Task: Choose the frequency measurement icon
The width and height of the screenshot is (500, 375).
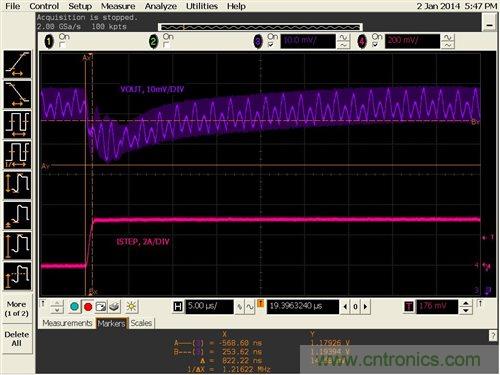Action: point(17,155)
